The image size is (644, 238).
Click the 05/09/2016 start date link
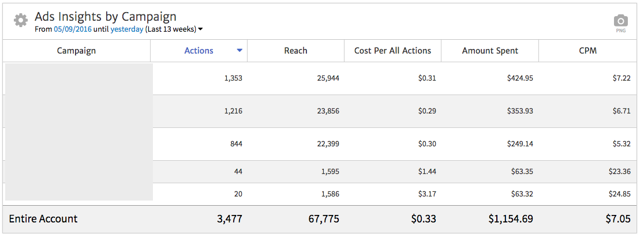tap(72, 29)
